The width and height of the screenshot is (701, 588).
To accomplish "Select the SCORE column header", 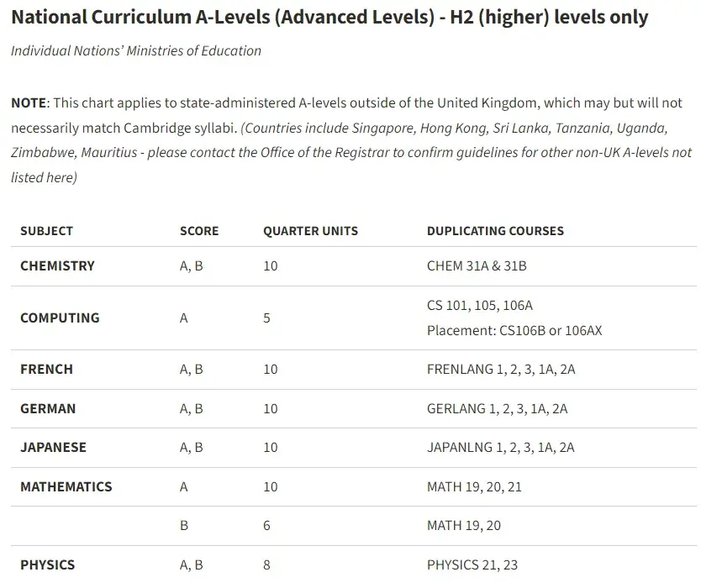I will 199,230.
